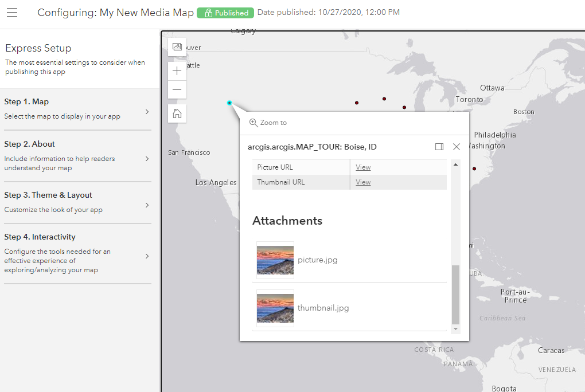Expand Step 1. Map settings
This screenshot has height=392, width=585.
pos(77,109)
